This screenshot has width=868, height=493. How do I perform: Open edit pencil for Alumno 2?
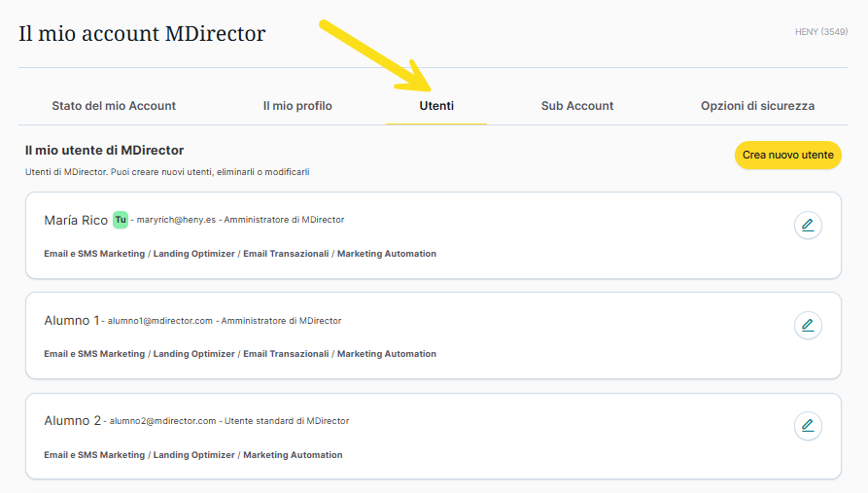click(807, 425)
